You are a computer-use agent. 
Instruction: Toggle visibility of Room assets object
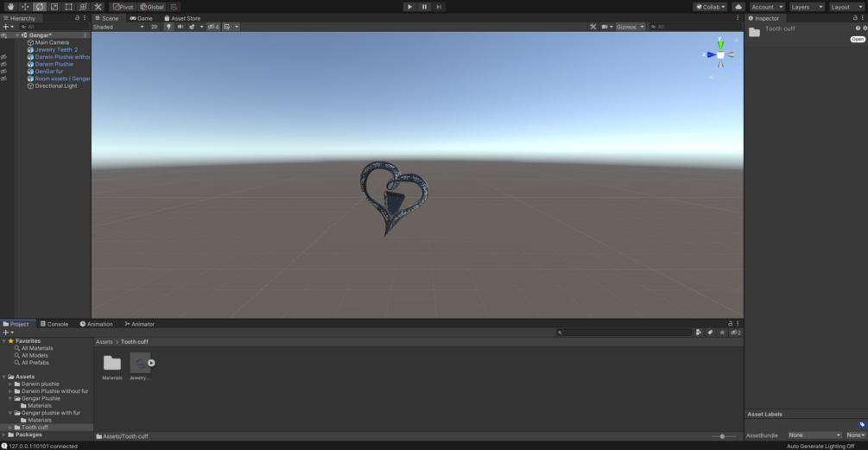(x=3, y=79)
